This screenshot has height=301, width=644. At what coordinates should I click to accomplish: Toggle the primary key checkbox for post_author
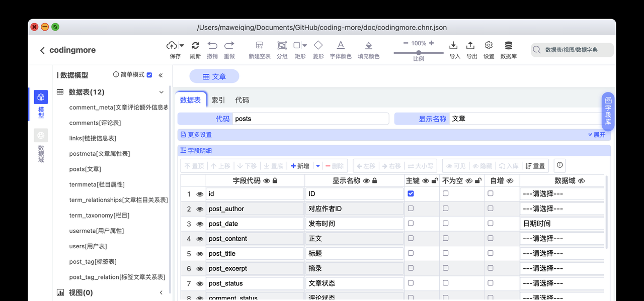[x=411, y=208]
